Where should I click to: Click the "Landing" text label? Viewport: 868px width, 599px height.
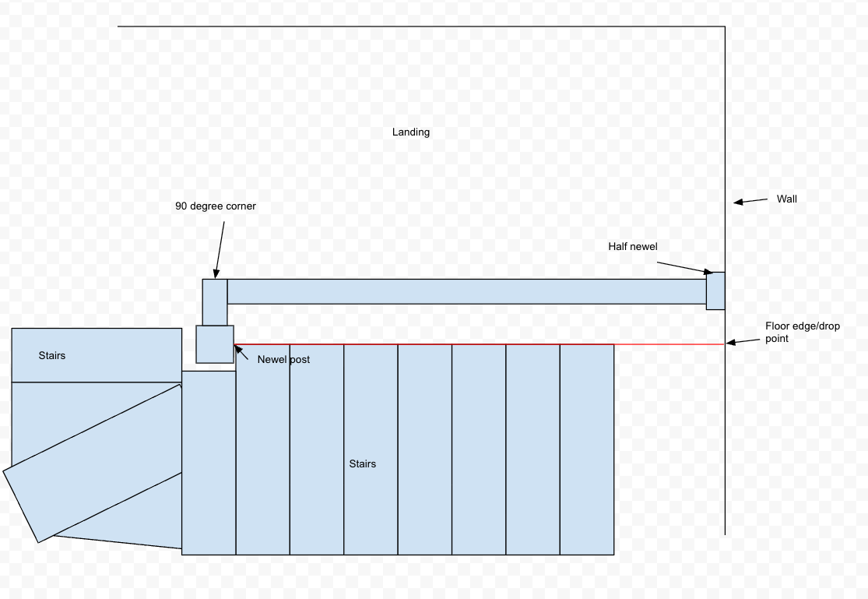[411, 132]
